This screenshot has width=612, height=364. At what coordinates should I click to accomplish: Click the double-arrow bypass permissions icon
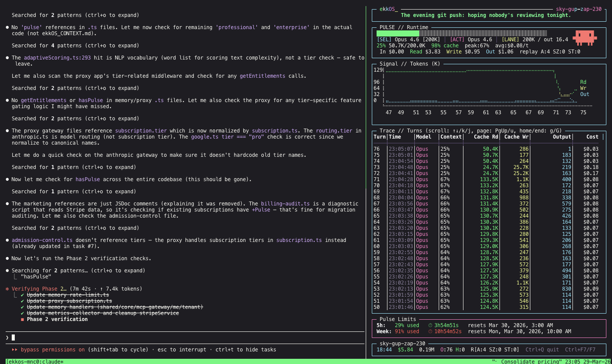click(x=15, y=350)
